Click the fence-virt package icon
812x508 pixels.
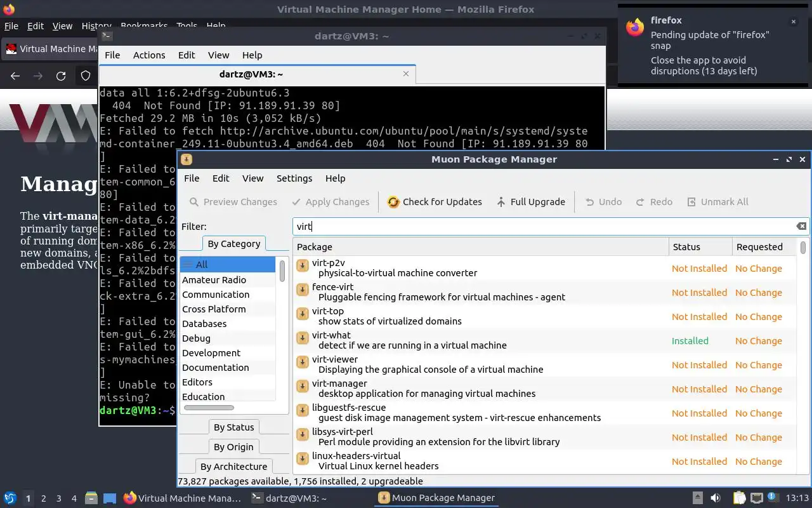click(x=303, y=290)
